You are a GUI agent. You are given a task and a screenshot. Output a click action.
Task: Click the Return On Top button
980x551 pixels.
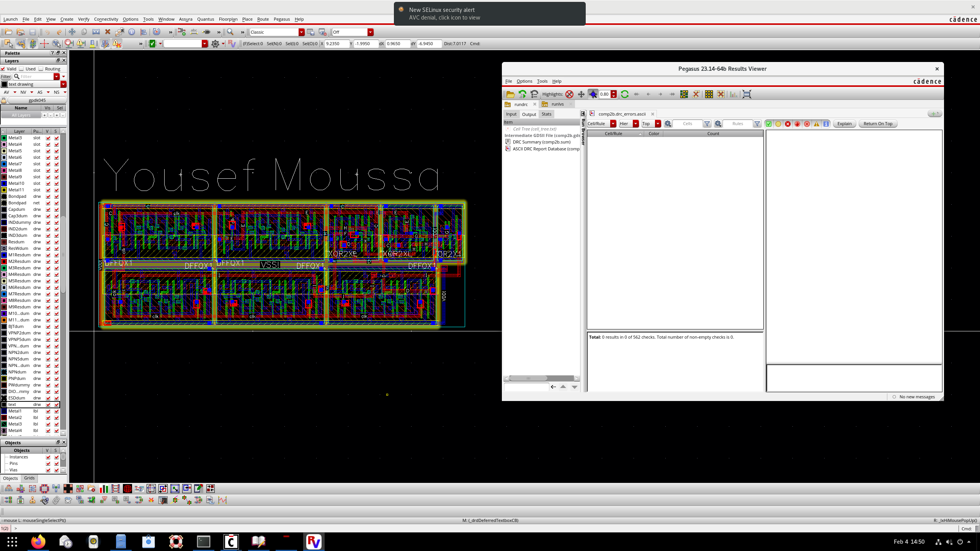[877, 124]
